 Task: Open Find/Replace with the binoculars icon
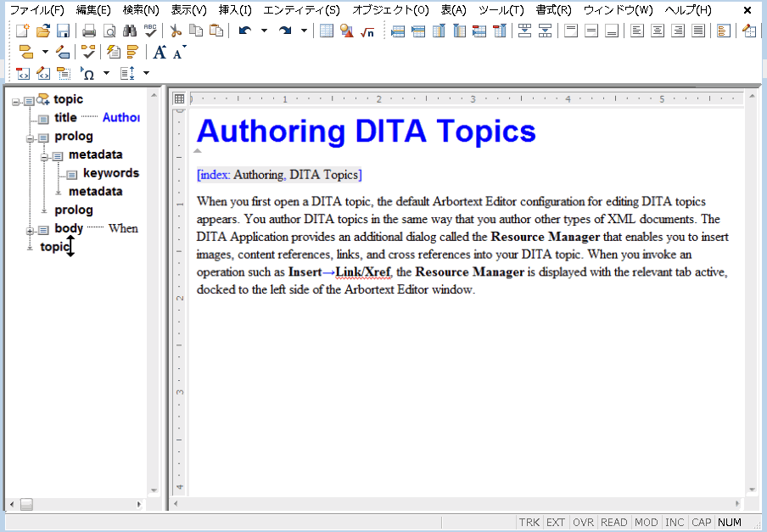point(130,31)
